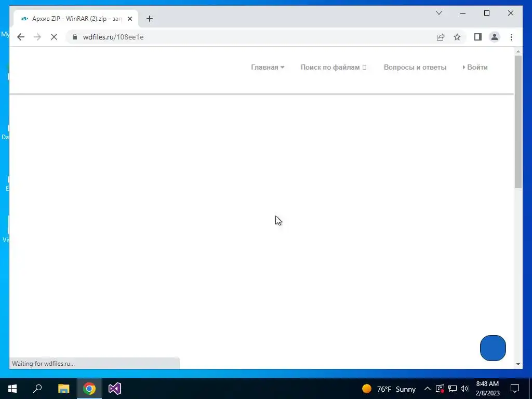Screen dimensions: 532x399
Task: Go back using the browser back arrow
Action: click(21, 37)
